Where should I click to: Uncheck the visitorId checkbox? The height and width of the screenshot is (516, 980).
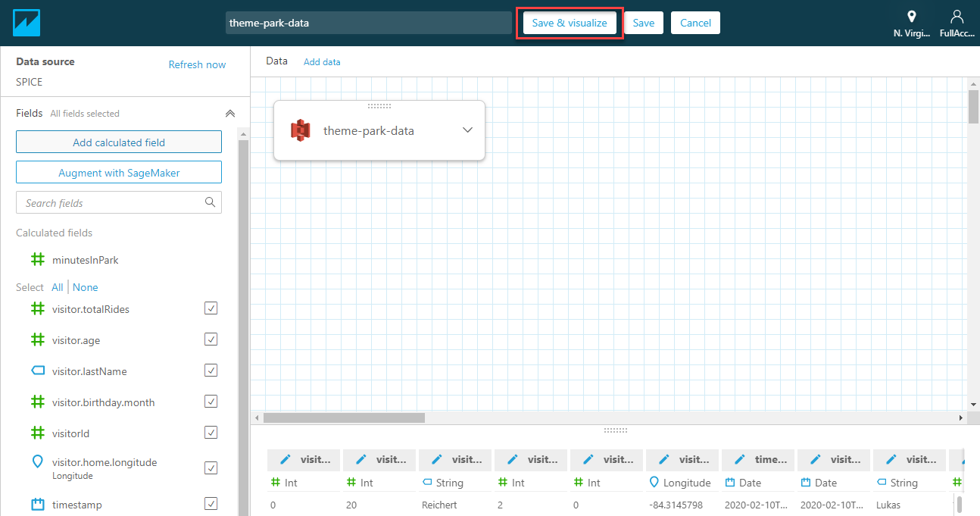tap(211, 433)
